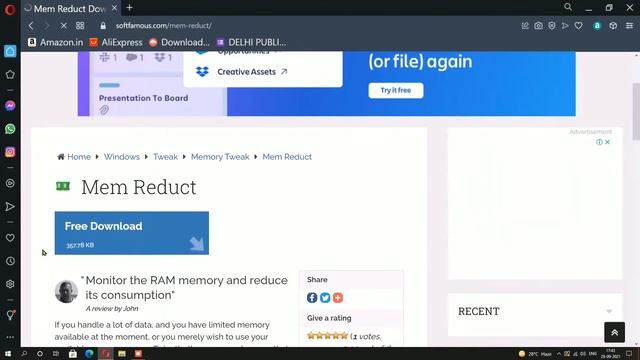This screenshot has width=640, height=360.
Task: Rate with the star rating
Action: (327, 336)
